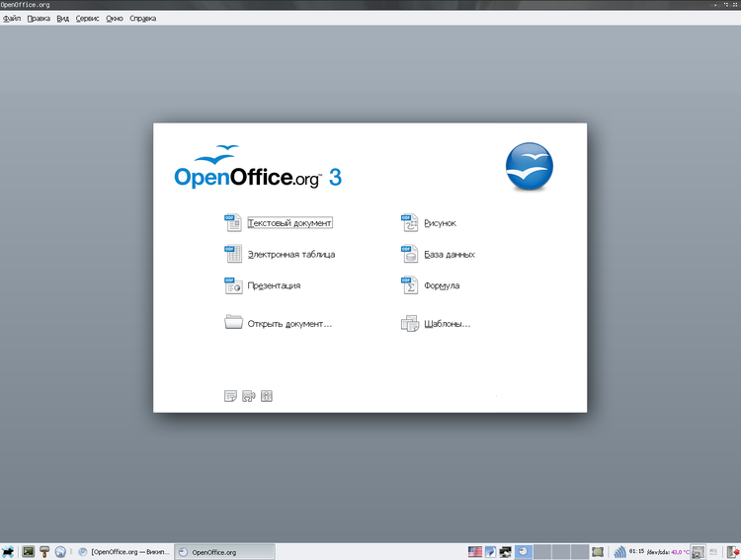Image resolution: width=741 pixels, height=560 pixels.
Task: Click the Drawing (Рисунок) icon
Action: point(409,222)
